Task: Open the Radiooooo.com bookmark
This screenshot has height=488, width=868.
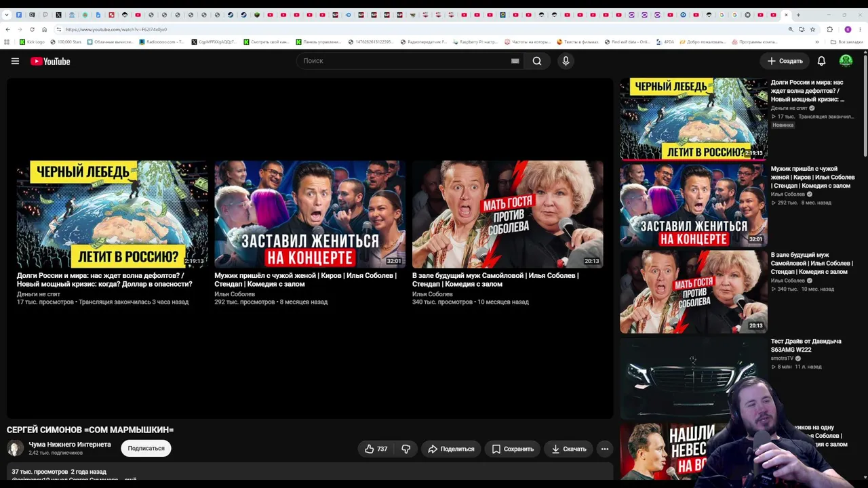Action: pyautogui.click(x=161, y=42)
